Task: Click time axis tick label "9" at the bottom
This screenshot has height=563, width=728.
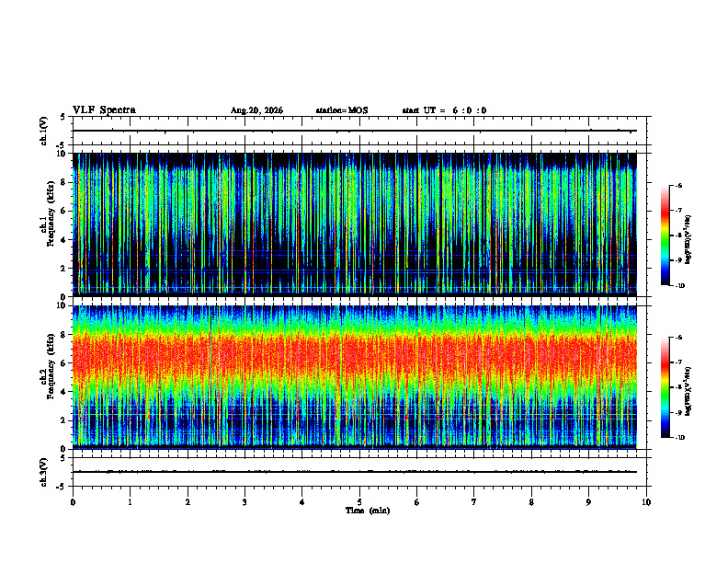Action: [588, 502]
